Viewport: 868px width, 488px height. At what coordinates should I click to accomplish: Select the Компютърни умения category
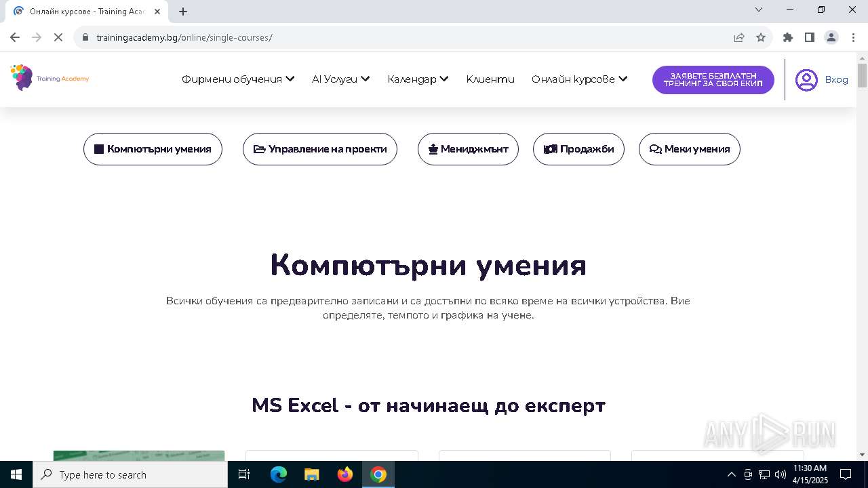[153, 149]
